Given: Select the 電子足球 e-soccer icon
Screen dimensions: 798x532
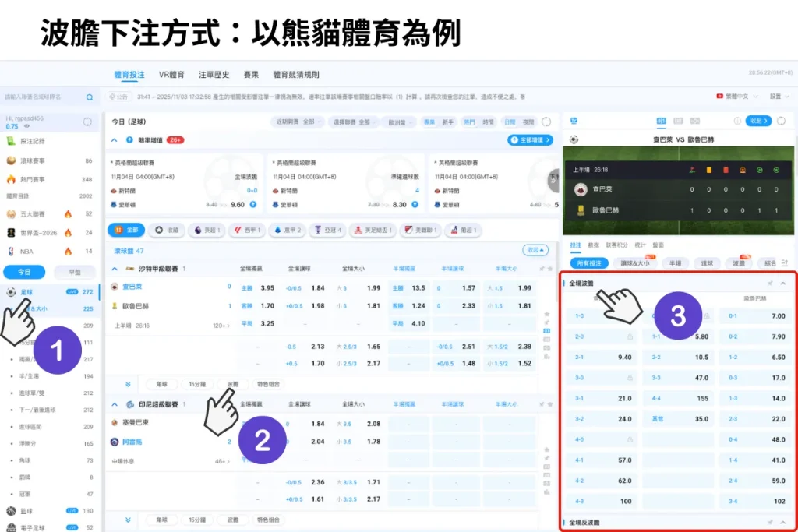Looking at the screenshot, I should 11,527.
